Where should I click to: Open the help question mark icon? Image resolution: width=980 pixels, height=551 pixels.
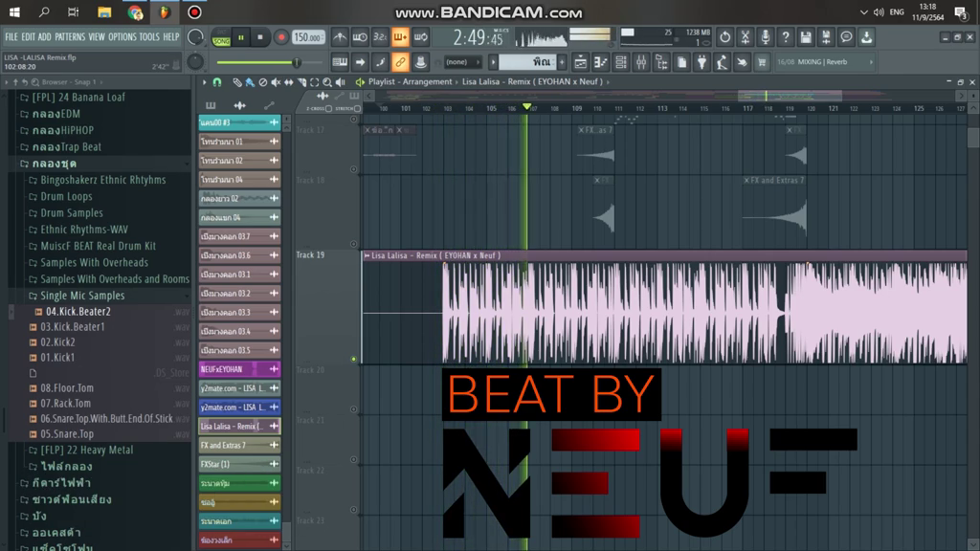pos(786,37)
